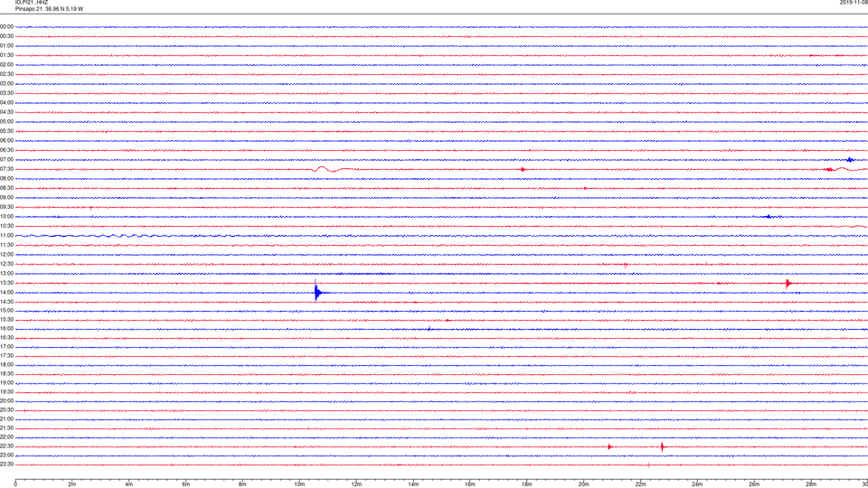The width and height of the screenshot is (868, 488).
Task: Select the small blue tick on the 16:00 trace
Action: click(x=429, y=329)
